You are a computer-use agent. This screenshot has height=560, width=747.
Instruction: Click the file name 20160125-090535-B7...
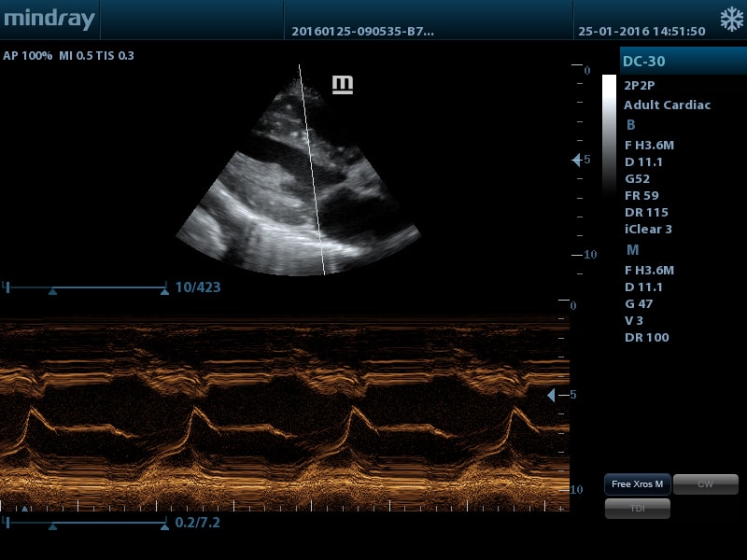[x=362, y=32]
